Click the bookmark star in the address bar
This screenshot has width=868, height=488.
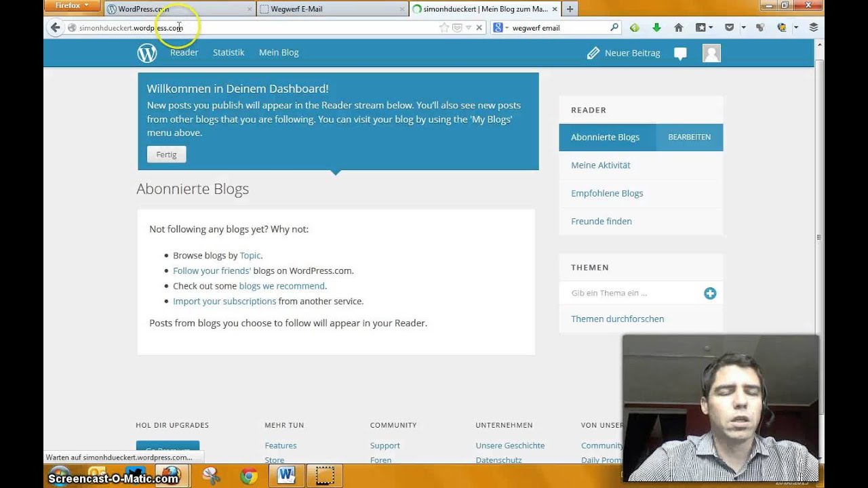tap(443, 28)
